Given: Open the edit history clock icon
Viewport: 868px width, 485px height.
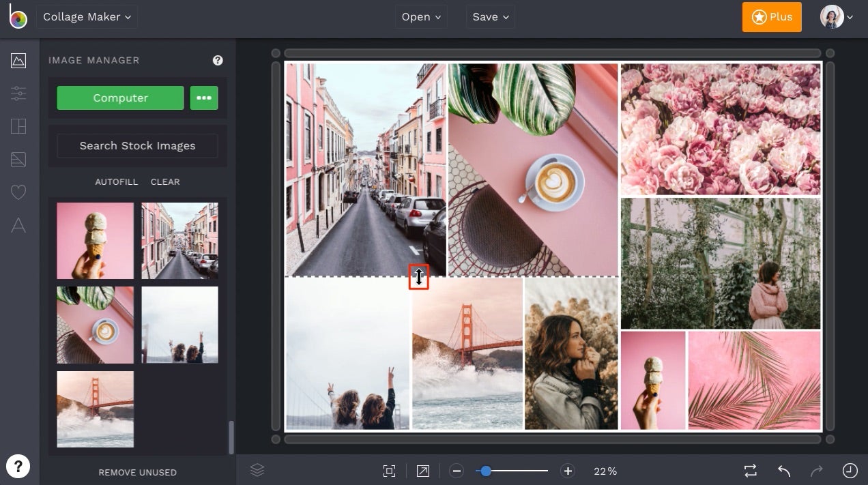Looking at the screenshot, I should click(850, 470).
